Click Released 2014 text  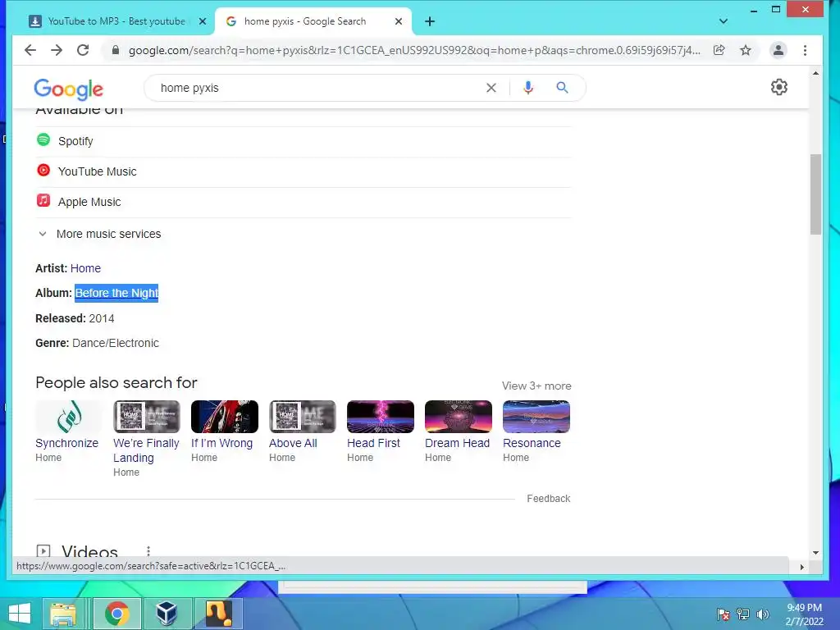pos(75,318)
